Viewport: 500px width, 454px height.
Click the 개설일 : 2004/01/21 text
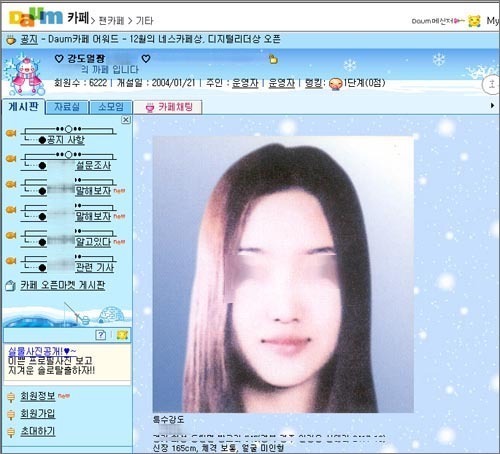pos(156,83)
